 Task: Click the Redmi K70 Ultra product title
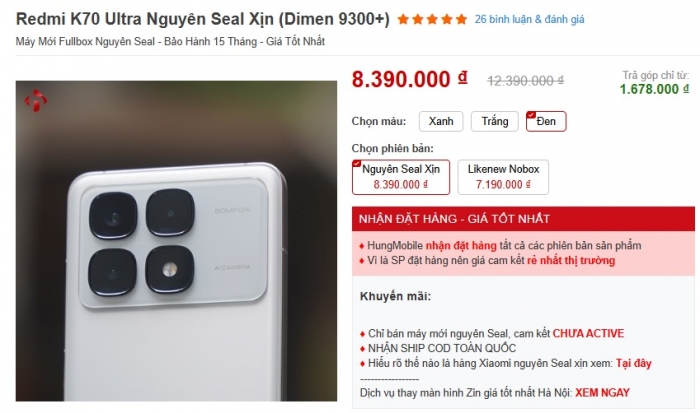pyautogui.click(x=203, y=19)
